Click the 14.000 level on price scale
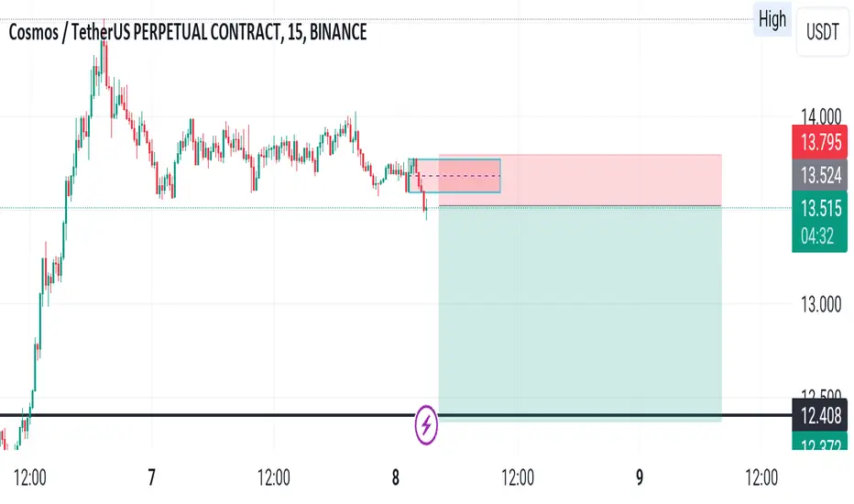The width and height of the screenshot is (854, 504). pos(821,115)
